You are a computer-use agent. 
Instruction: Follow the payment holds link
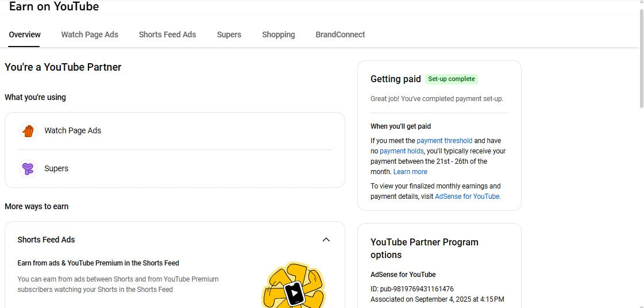[401, 151]
